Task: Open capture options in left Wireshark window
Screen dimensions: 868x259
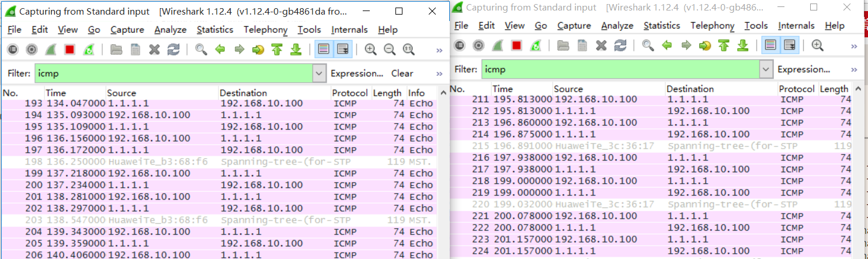Action: click(32, 50)
